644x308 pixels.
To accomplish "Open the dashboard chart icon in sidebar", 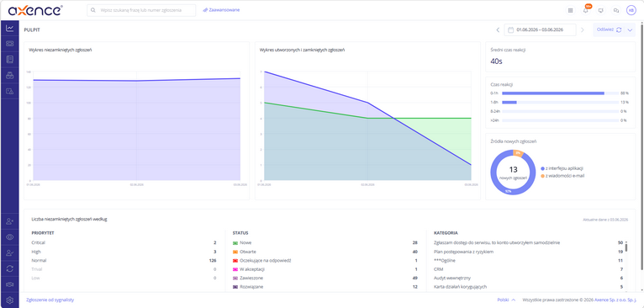I will [x=10, y=28].
